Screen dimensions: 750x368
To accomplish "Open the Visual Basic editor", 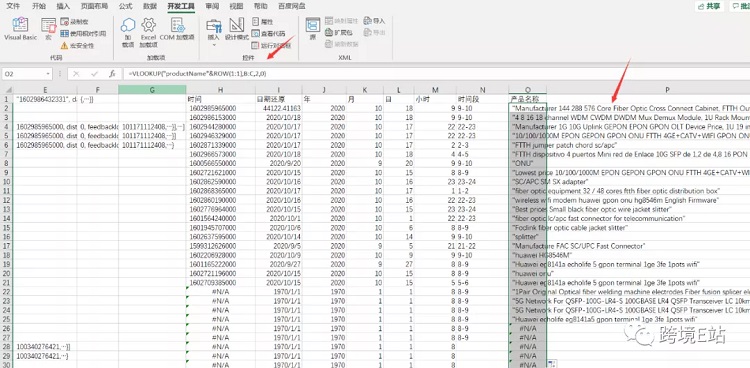I will (20, 29).
